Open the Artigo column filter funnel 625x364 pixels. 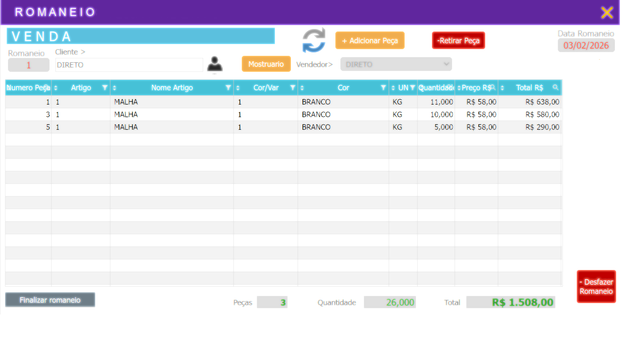click(105, 88)
